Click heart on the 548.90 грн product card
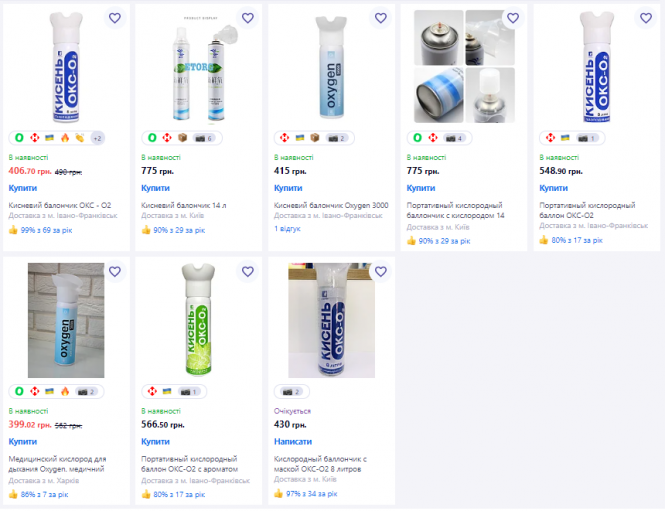Viewport: 665px width, 511px height. click(645, 18)
